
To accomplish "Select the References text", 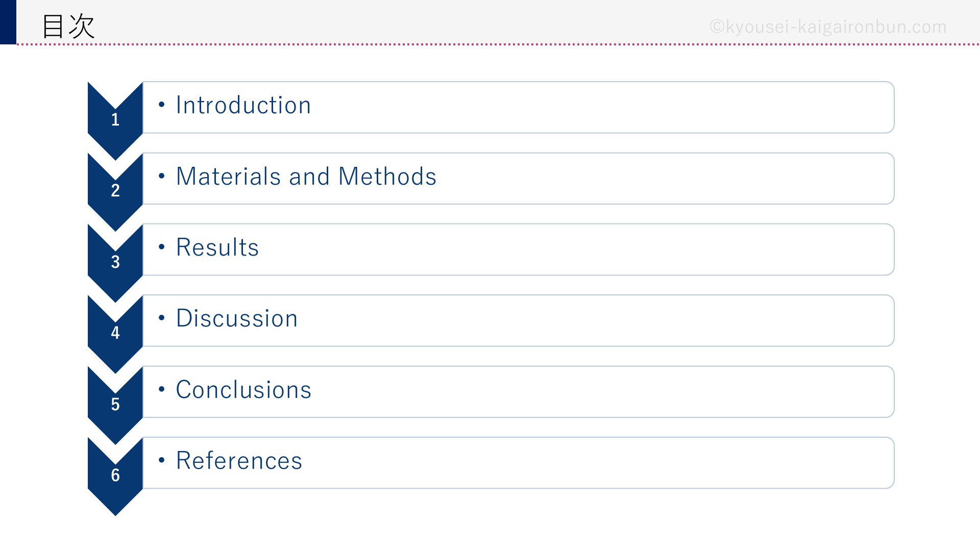I will point(239,461).
